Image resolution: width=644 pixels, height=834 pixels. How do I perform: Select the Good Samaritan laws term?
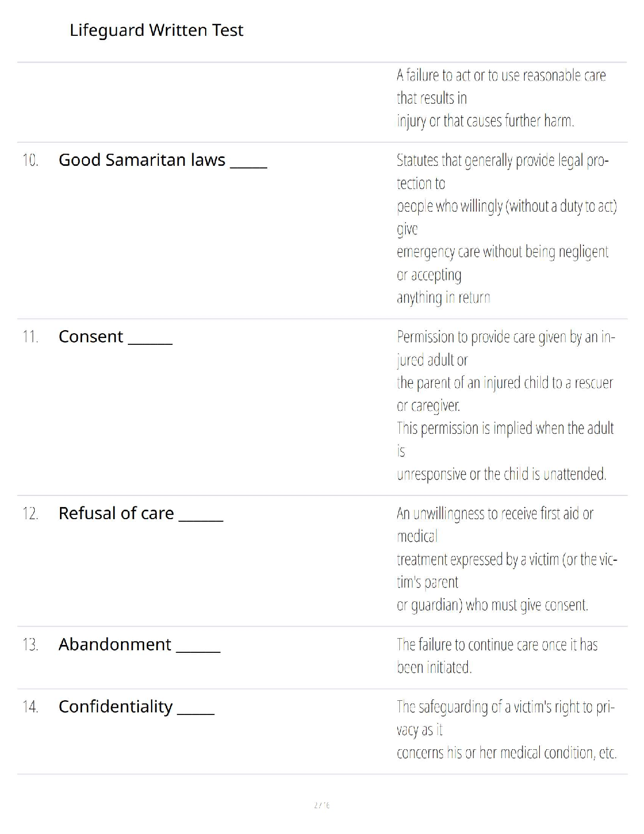tap(142, 160)
